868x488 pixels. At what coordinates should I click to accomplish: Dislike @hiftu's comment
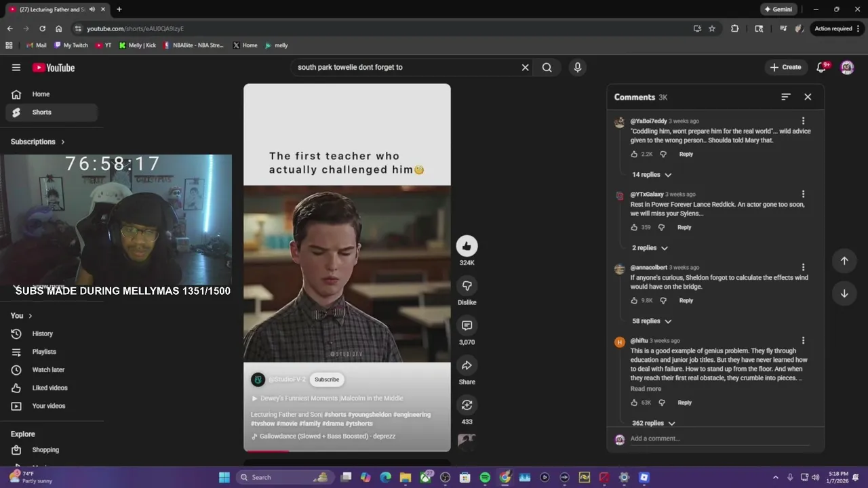tap(662, 403)
